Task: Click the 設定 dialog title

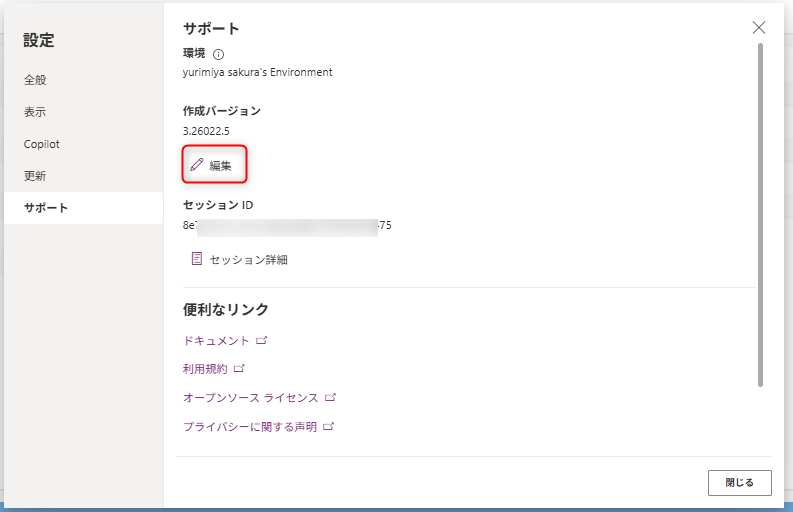Action: [39, 40]
